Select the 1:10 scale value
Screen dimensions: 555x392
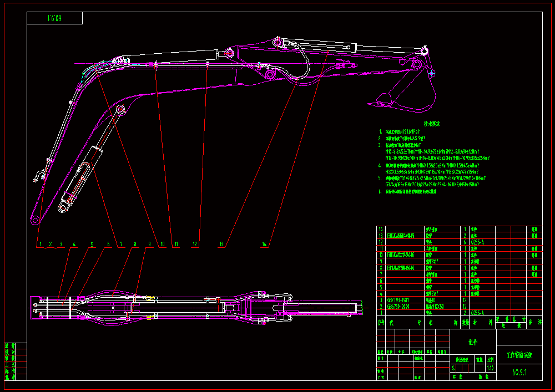(490, 368)
